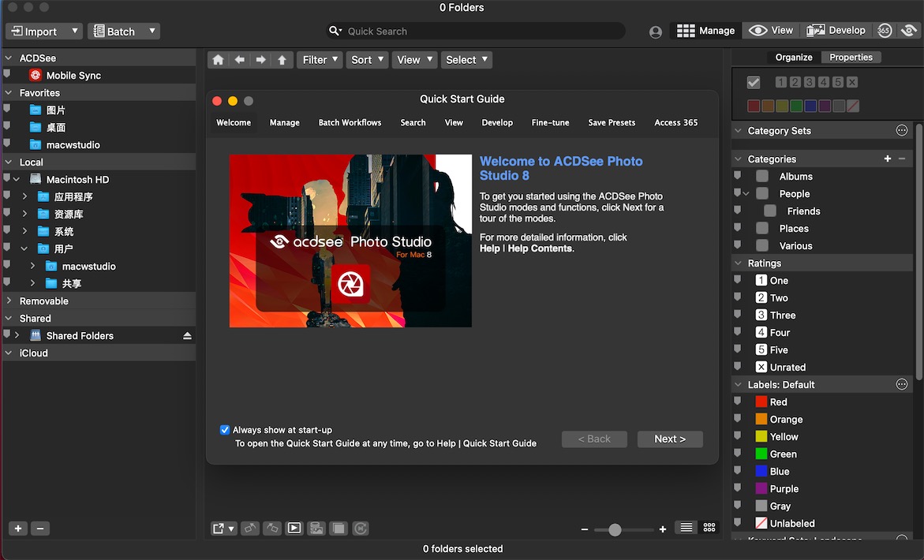Check the People category box
Image resolution: width=924 pixels, height=560 pixels.
[762, 193]
